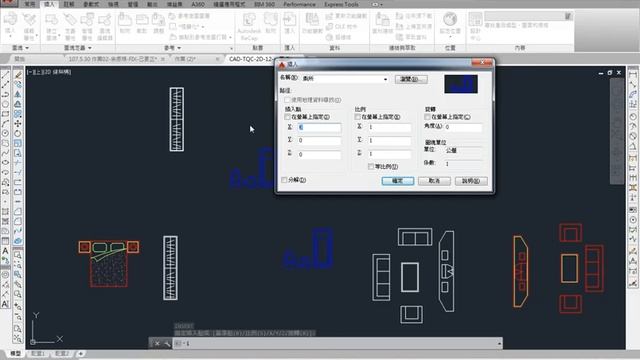Select the Erase tool in Modify toolbar
The height and width of the screenshot is (360, 640).
tap(18, 75)
